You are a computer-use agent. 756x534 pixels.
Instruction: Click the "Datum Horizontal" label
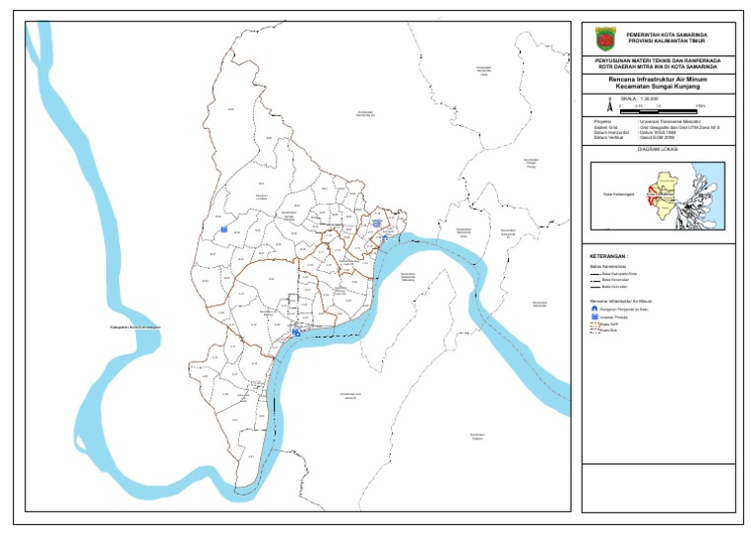pyautogui.click(x=611, y=132)
